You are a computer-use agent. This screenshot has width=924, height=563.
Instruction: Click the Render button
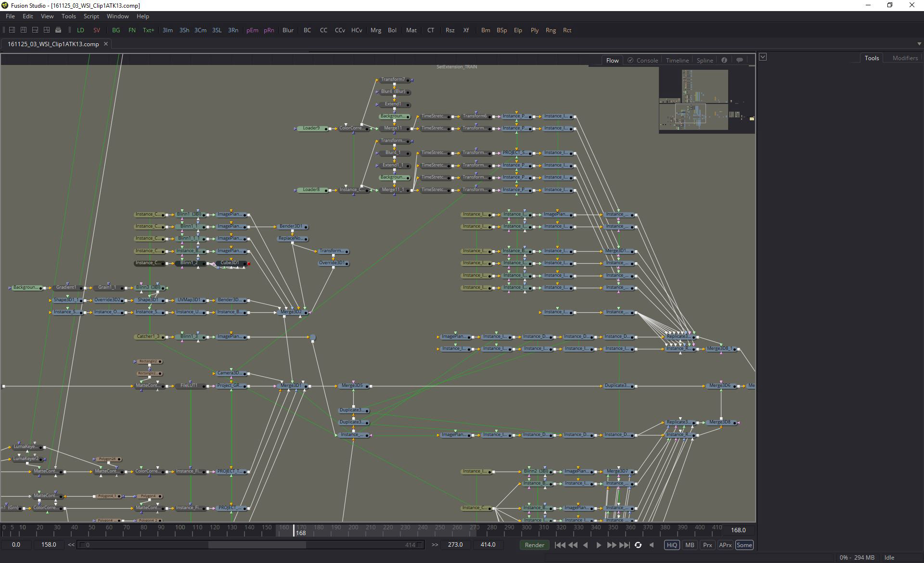[534, 545]
